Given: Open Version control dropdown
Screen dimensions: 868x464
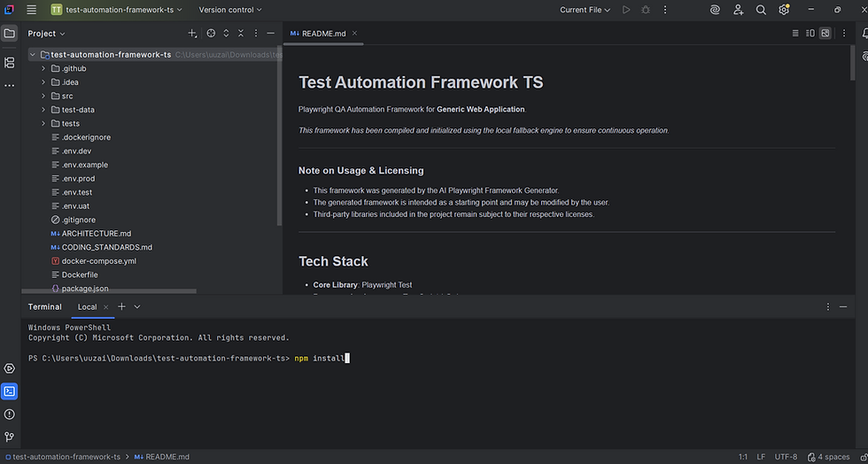Looking at the screenshot, I should (x=230, y=10).
